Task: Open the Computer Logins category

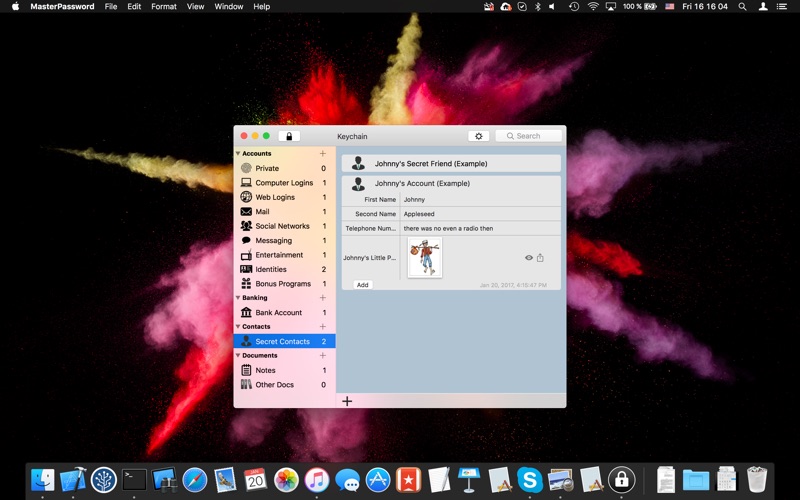Action: click(x=284, y=183)
